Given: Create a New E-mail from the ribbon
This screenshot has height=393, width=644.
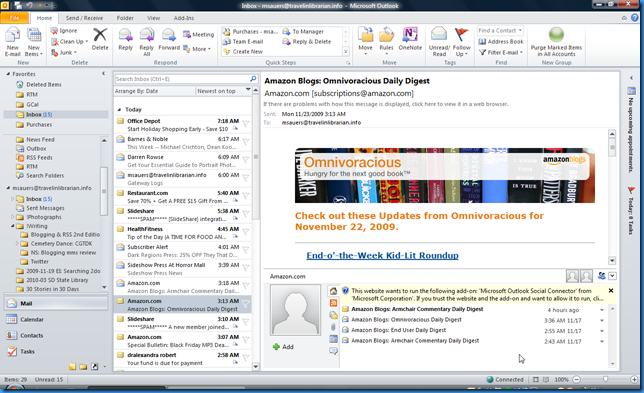Looking at the screenshot, I should tap(12, 42).
